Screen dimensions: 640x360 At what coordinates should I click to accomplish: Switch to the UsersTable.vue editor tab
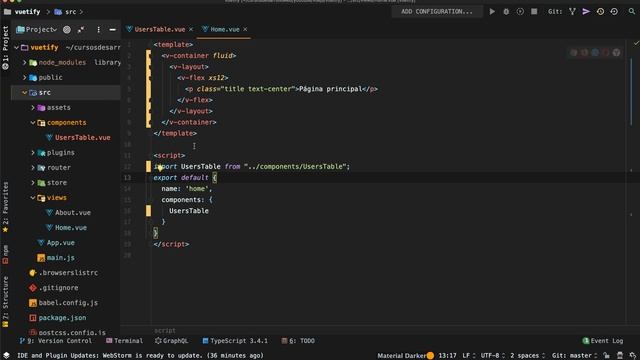(x=160, y=29)
